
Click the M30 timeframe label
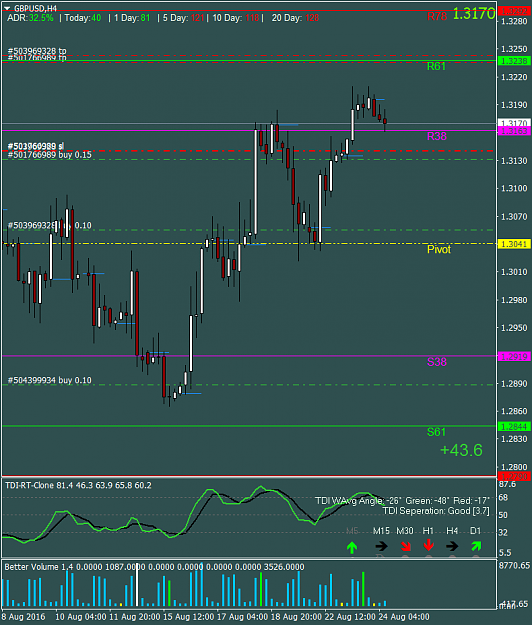(x=405, y=531)
